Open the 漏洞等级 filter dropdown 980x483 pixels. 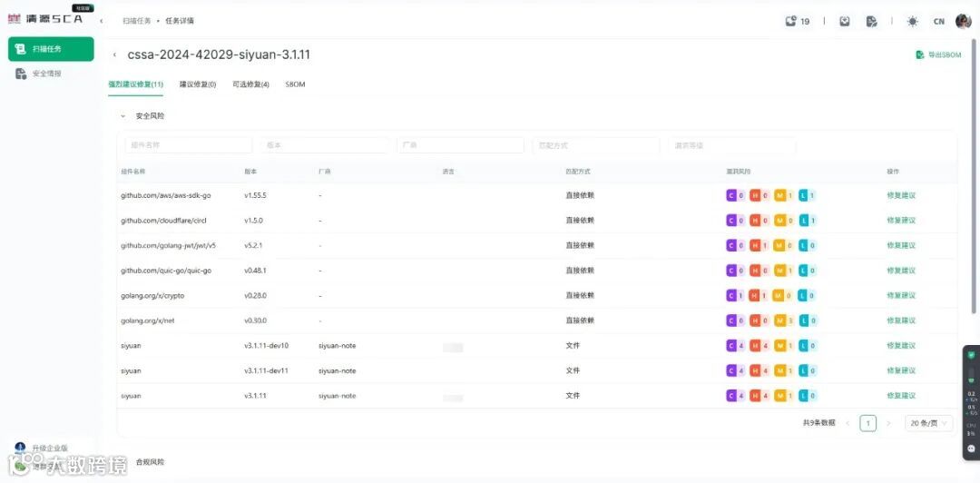tap(732, 145)
